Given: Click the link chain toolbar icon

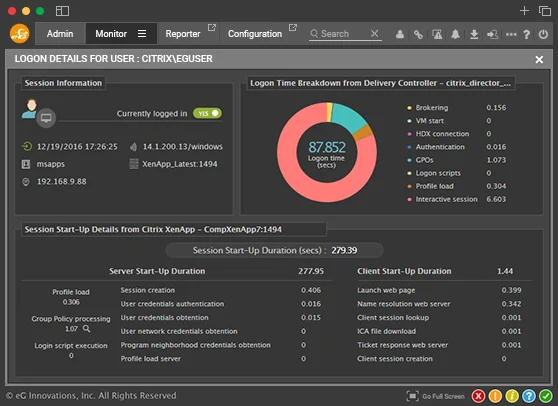Looking at the screenshot, I should pos(418,34).
